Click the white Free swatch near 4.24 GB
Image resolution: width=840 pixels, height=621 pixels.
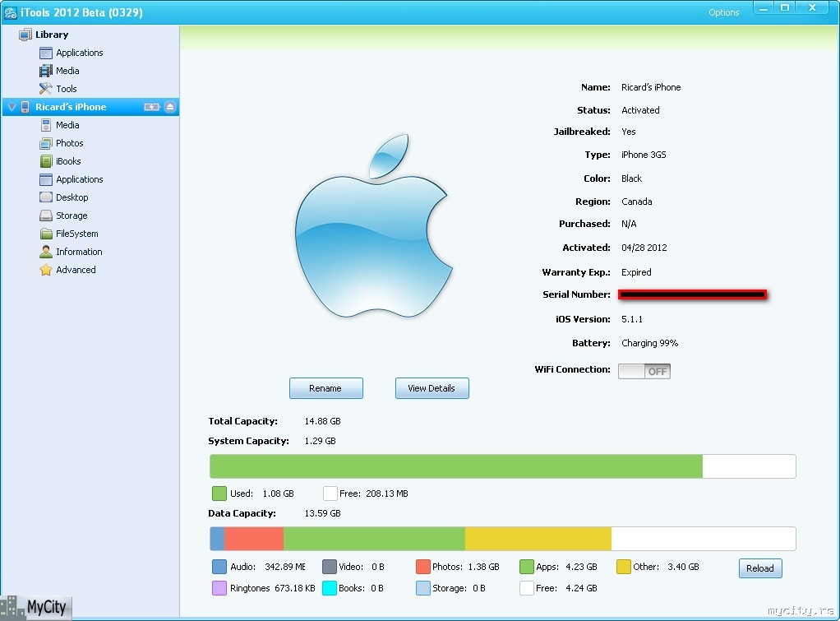pos(527,588)
